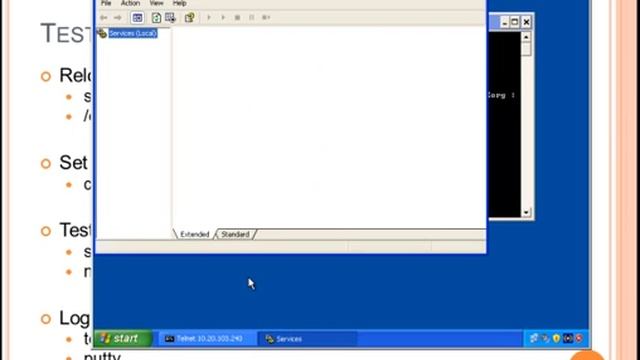Click the Restart Service toolbar icon

pyautogui.click(x=266, y=18)
